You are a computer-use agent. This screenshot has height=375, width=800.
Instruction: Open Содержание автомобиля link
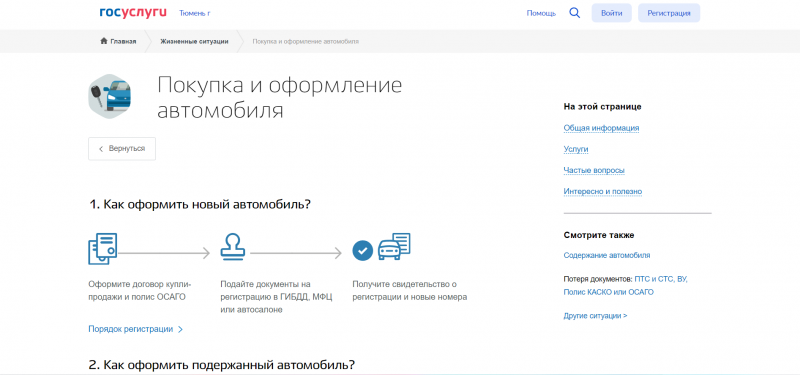tap(607, 256)
